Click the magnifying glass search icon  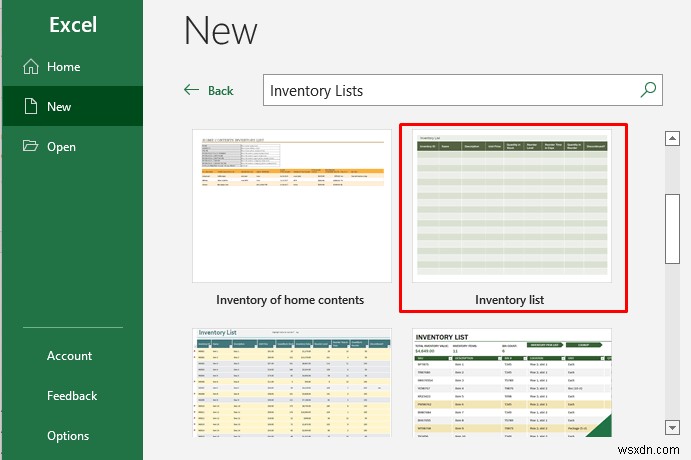[648, 90]
